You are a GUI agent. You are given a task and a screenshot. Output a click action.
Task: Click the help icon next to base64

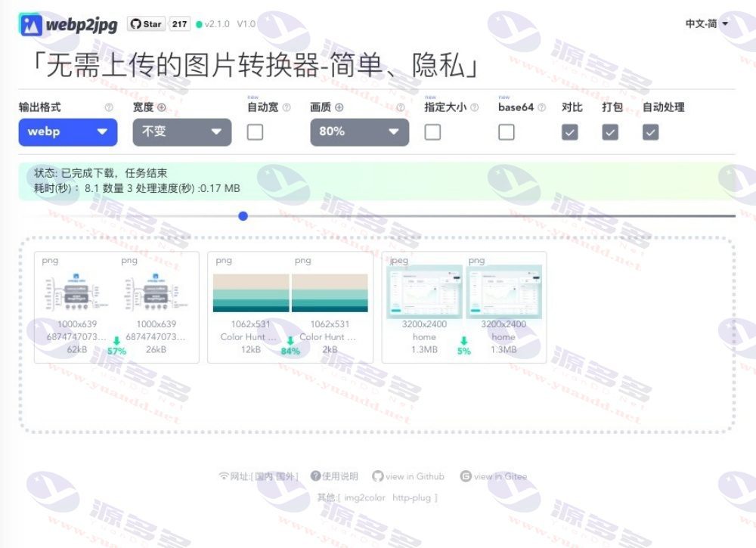coord(541,107)
